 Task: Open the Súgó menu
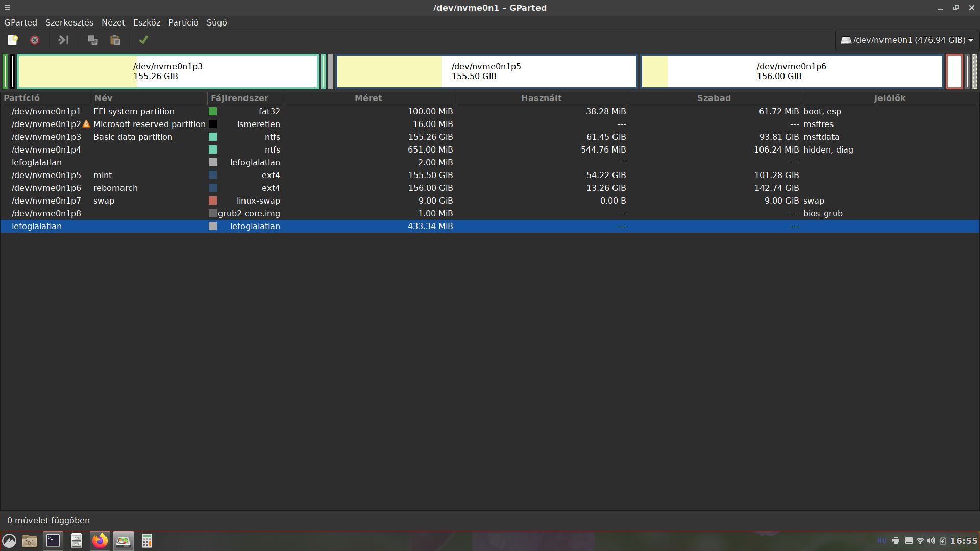point(217,22)
